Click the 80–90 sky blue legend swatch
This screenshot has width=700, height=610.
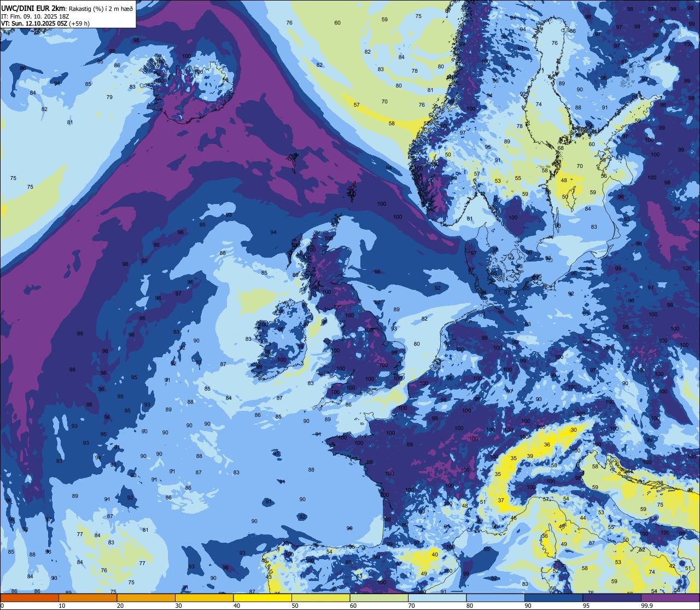pos(495,597)
